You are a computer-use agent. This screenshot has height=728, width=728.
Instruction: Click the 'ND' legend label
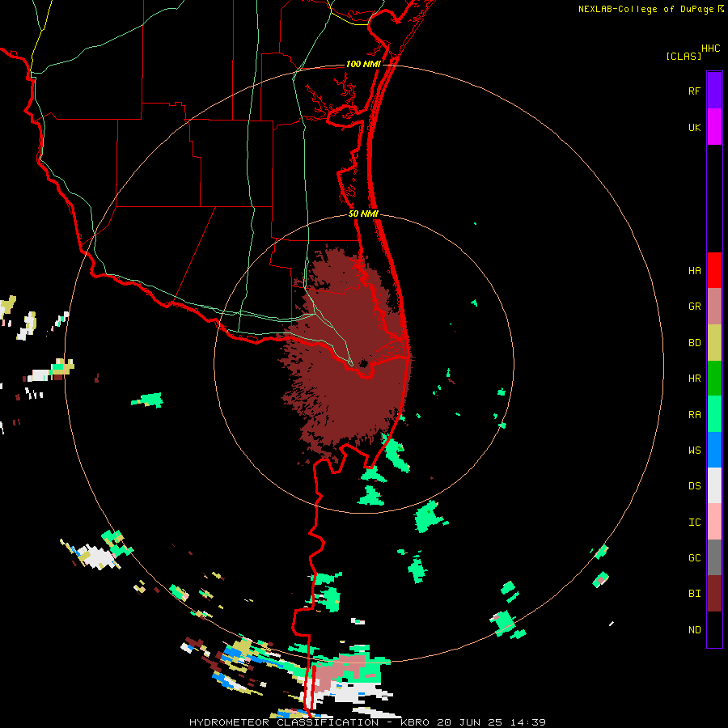coord(694,630)
